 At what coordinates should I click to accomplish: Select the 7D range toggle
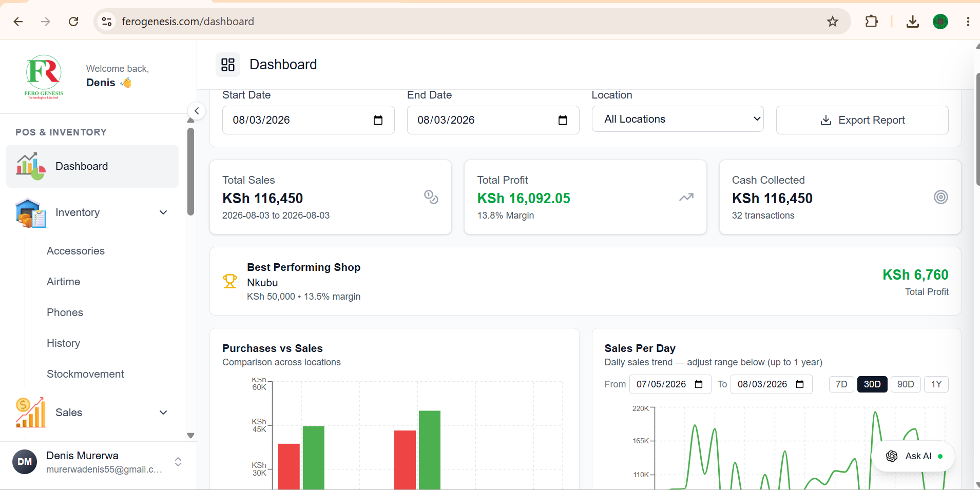point(841,384)
